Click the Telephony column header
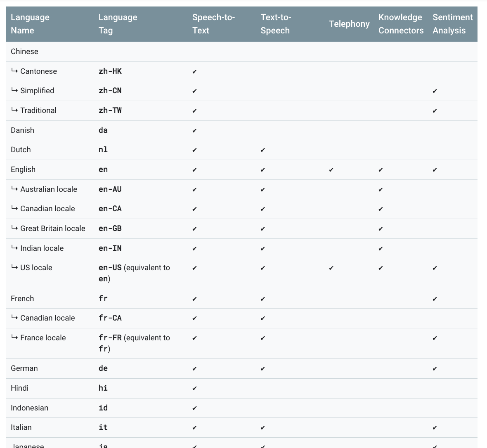 point(349,24)
